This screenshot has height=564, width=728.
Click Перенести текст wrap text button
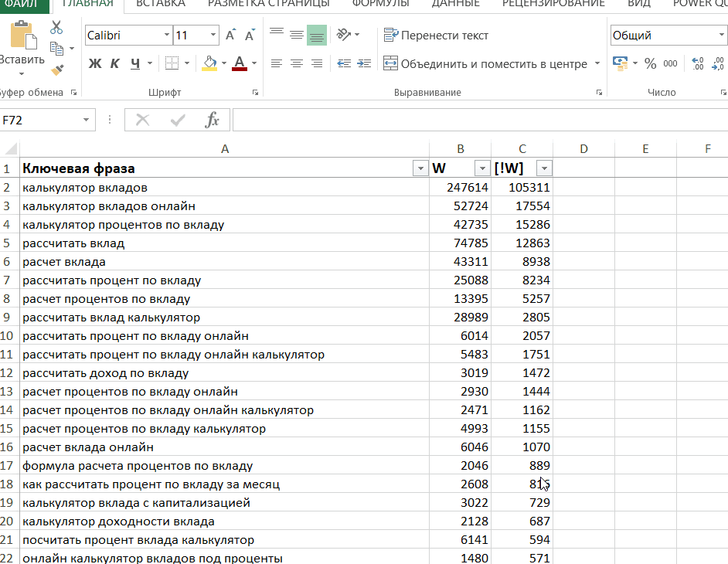coord(436,36)
